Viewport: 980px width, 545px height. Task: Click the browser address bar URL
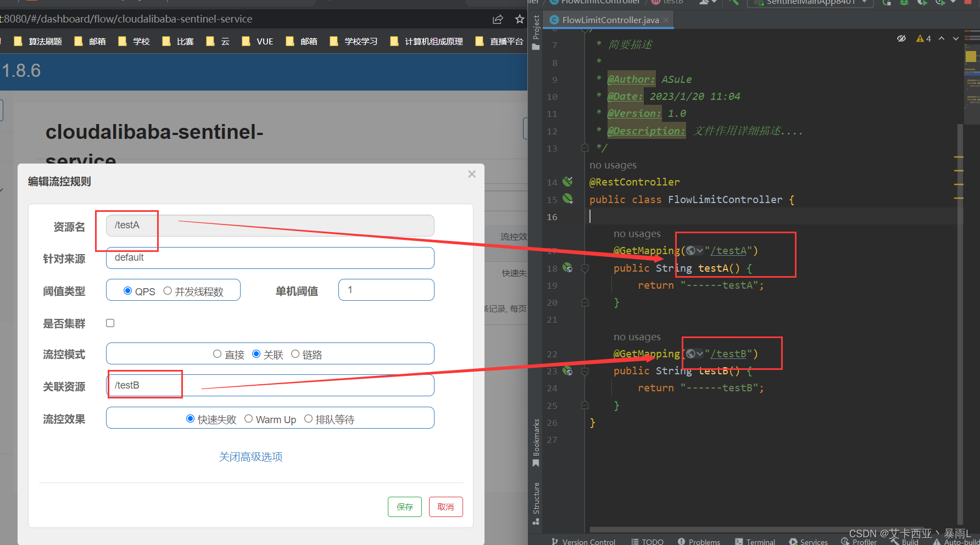tap(126, 19)
